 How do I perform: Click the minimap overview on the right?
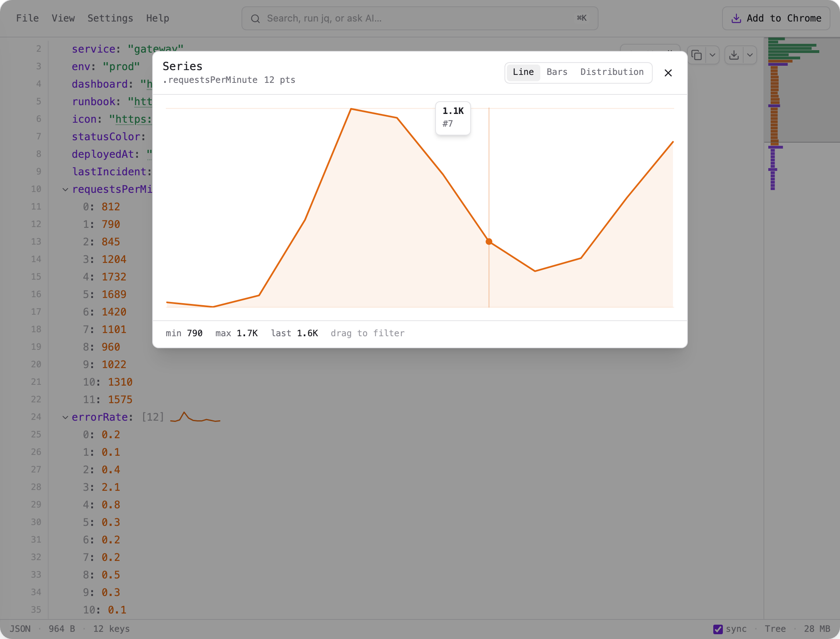[x=801, y=114]
